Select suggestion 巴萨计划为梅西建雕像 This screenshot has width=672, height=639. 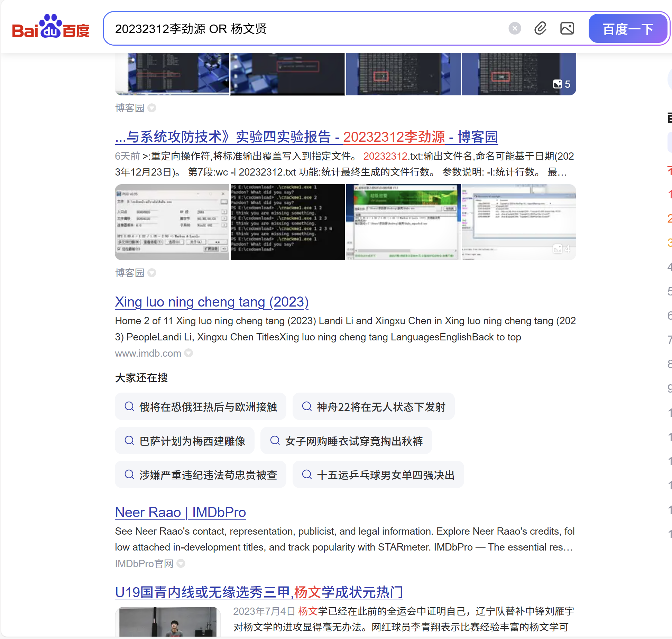[185, 441]
